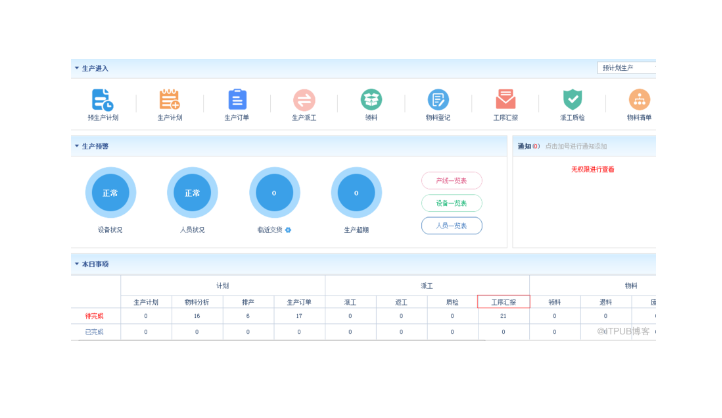Click the 物料分析 column header

click(197, 302)
